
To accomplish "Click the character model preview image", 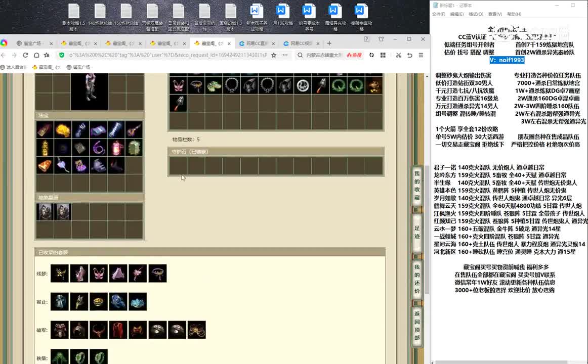I will click(x=89, y=92).
